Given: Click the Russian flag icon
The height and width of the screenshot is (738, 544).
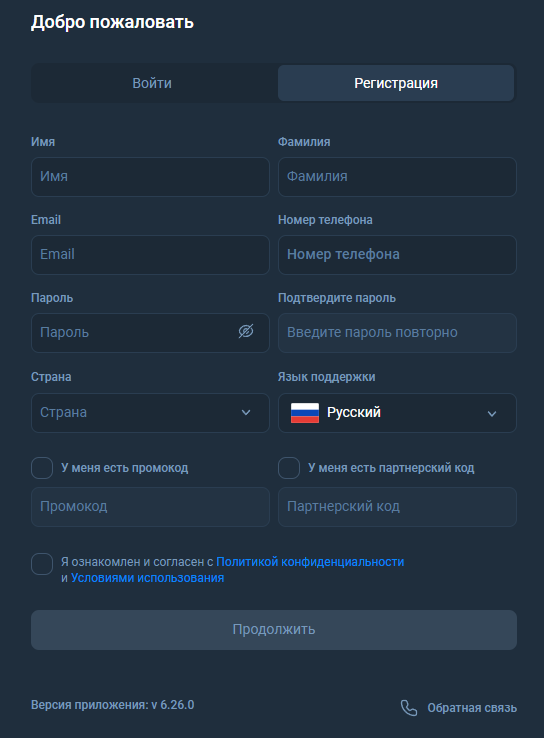Looking at the screenshot, I should [x=304, y=413].
